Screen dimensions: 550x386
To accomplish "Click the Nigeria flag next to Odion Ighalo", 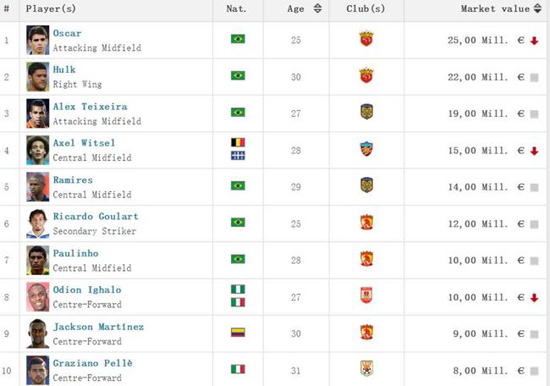I will click(238, 289).
